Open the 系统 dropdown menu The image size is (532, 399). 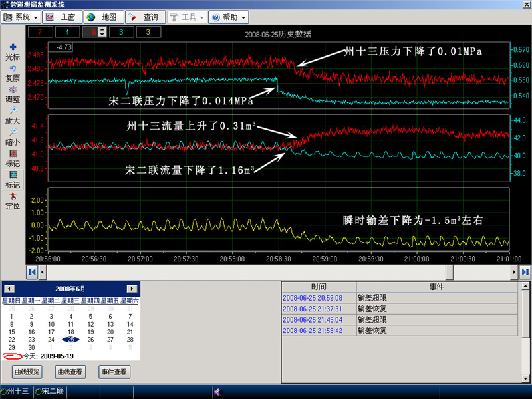point(21,17)
